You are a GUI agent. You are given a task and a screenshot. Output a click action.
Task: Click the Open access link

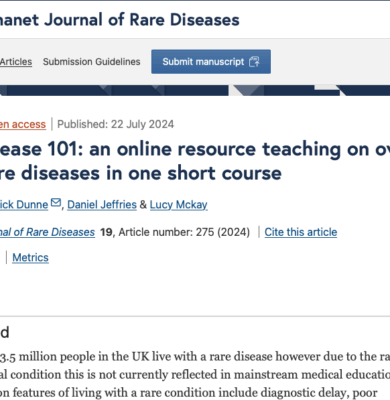pyautogui.click(x=23, y=124)
